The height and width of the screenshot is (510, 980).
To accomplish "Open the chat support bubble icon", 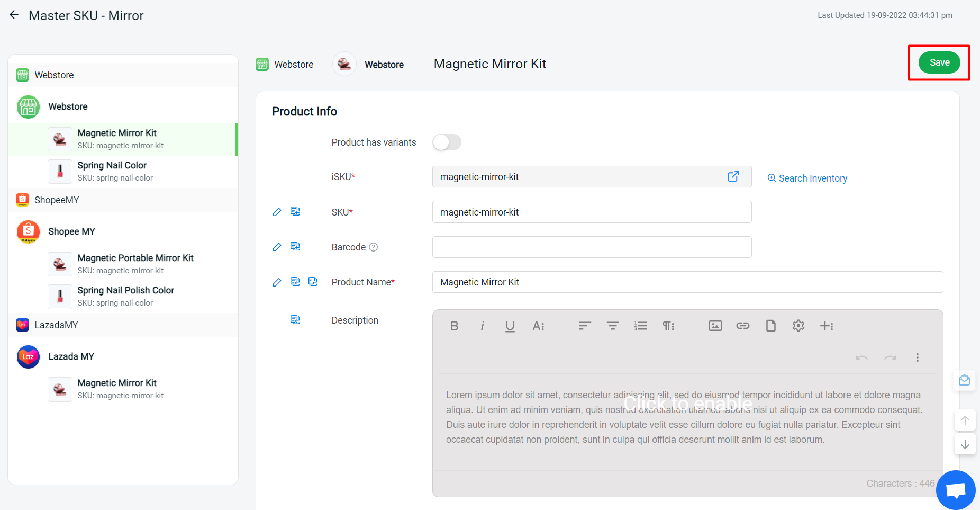I will click(x=956, y=490).
